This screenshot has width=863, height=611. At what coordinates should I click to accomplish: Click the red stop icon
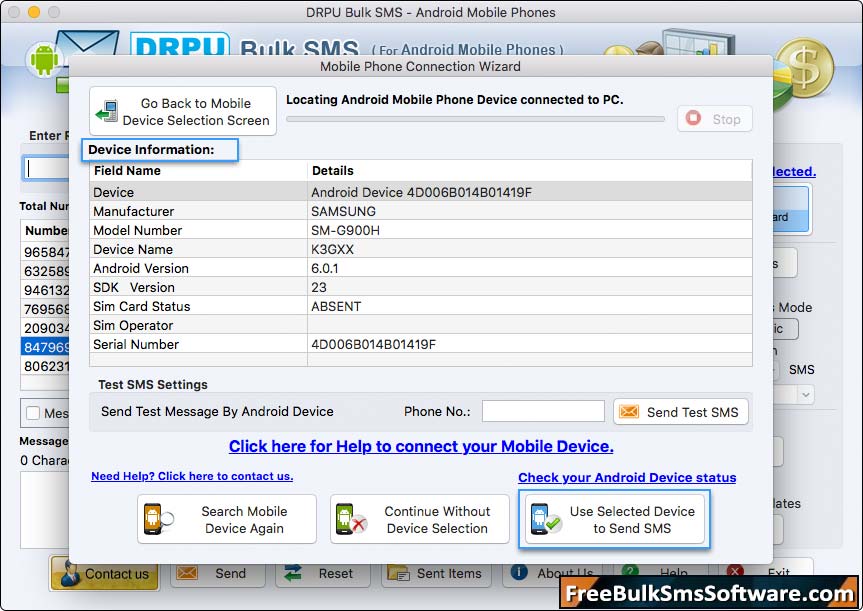693,118
